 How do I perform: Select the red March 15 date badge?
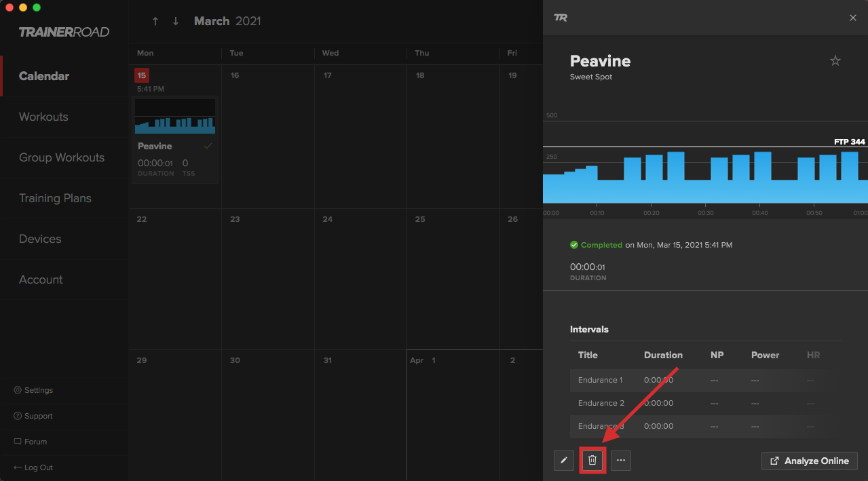141,75
